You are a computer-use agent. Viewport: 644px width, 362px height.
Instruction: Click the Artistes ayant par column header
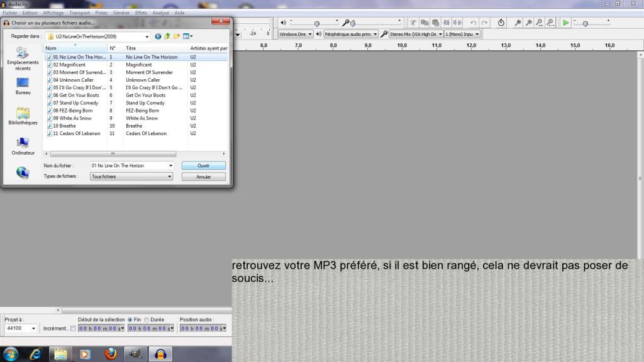click(x=208, y=48)
